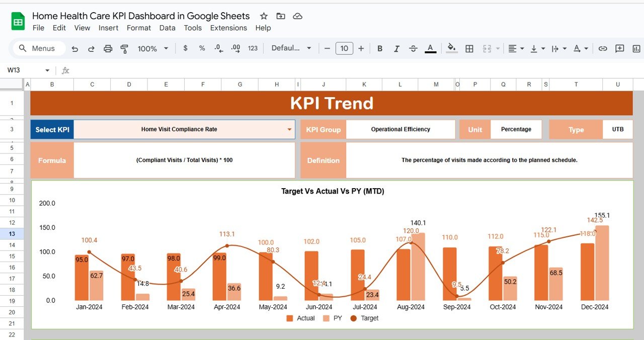
Task: Click the Name Box showing W13
Action: coord(28,70)
